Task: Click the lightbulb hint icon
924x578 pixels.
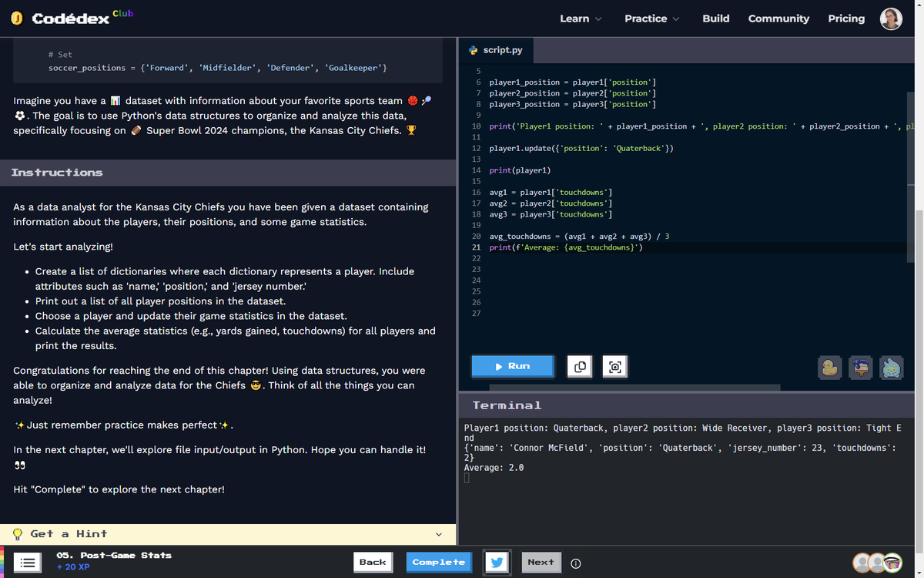Action: click(18, 534)
